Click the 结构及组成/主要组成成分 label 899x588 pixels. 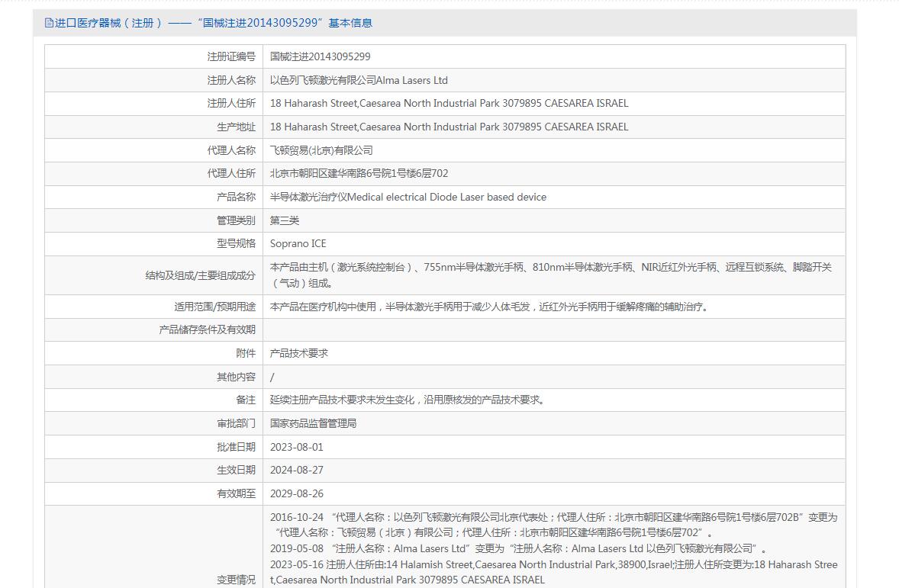click(200, 275)
